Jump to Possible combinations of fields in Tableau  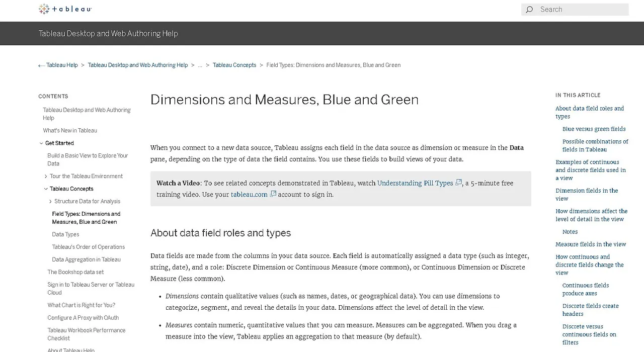(x=595, y=146)
